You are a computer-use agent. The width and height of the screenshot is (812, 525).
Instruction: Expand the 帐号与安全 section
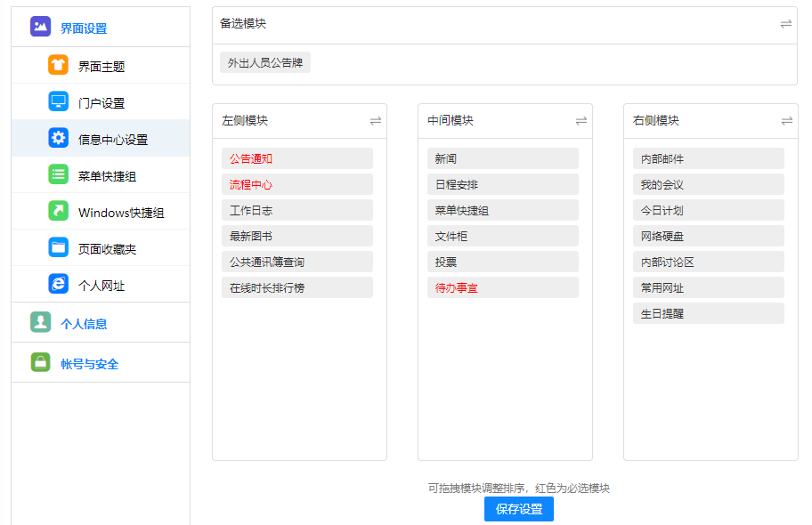(89, 364)
